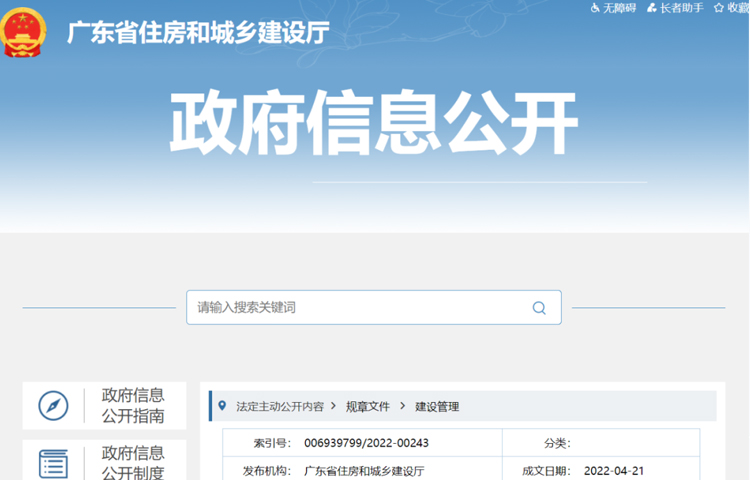The height and width of the screenshot is (480, 750).
Task: Click the 分类 label
Action: (x=557, y=443)
